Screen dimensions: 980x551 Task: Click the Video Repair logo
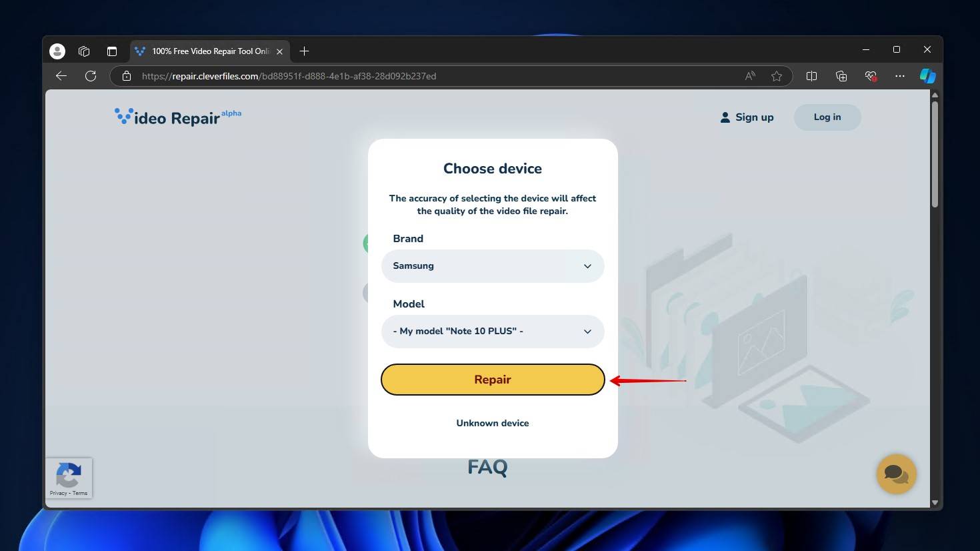pos(178,117)
